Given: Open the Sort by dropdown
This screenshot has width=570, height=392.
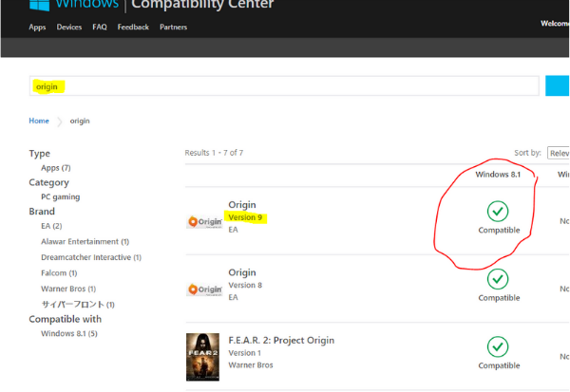Looking at the screenshot, I should [x=559, y=153].
